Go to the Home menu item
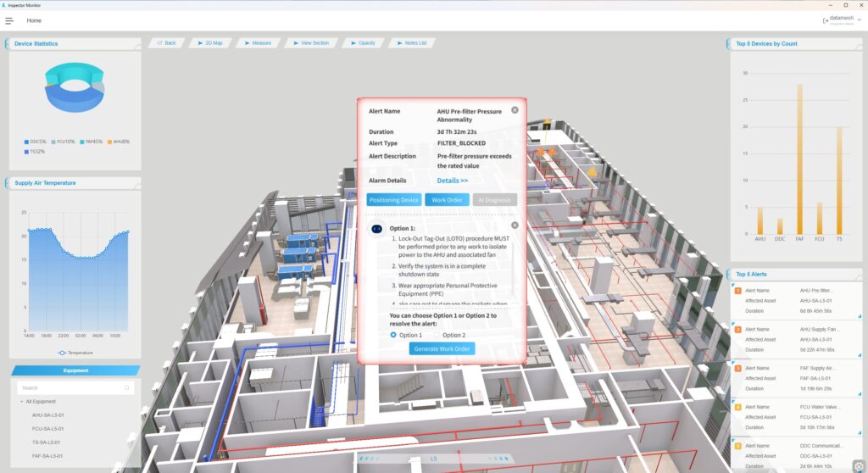Screen dimensions: 868x473 [34, 20]
